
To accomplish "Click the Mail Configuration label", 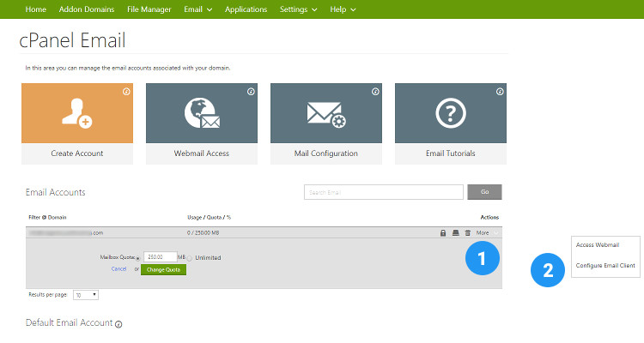I will pyautogui.click(x=326, y=153).
